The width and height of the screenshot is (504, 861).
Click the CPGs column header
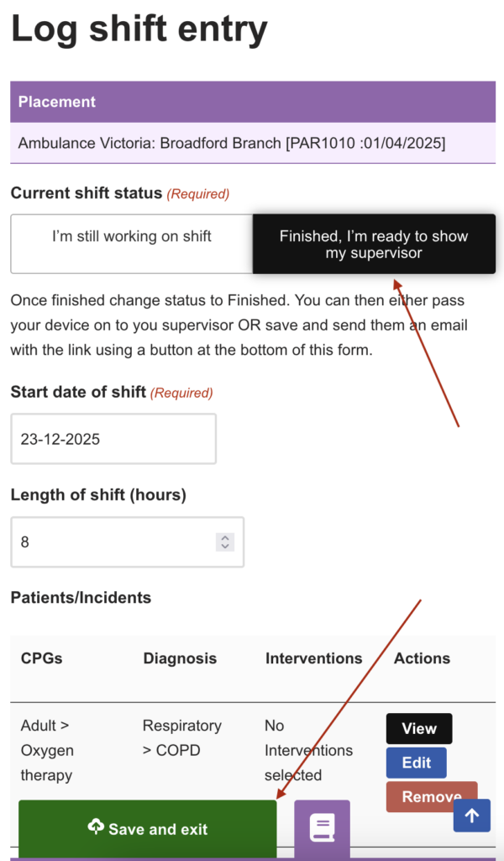[40, 658]
